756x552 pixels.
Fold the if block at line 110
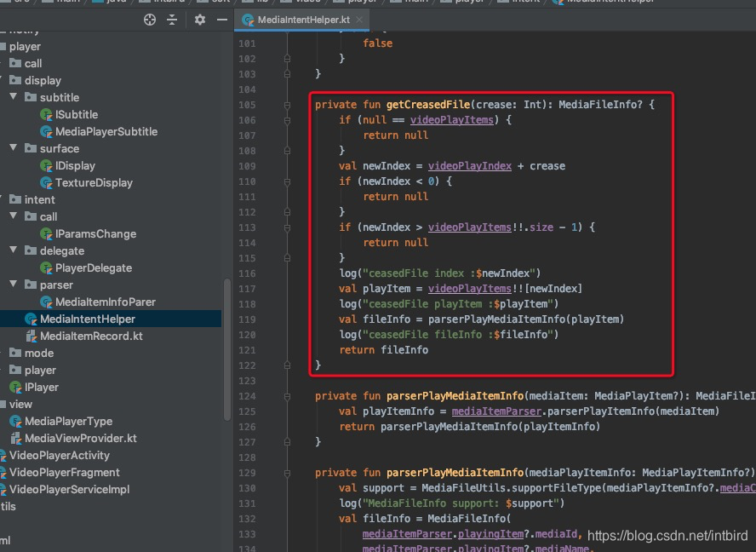click(x=288, y=181)
